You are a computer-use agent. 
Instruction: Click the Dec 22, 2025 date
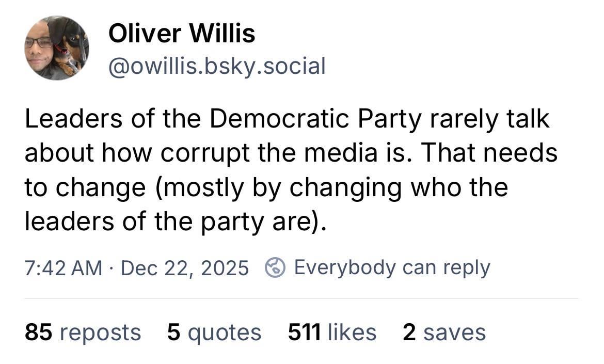coord(184,268)
